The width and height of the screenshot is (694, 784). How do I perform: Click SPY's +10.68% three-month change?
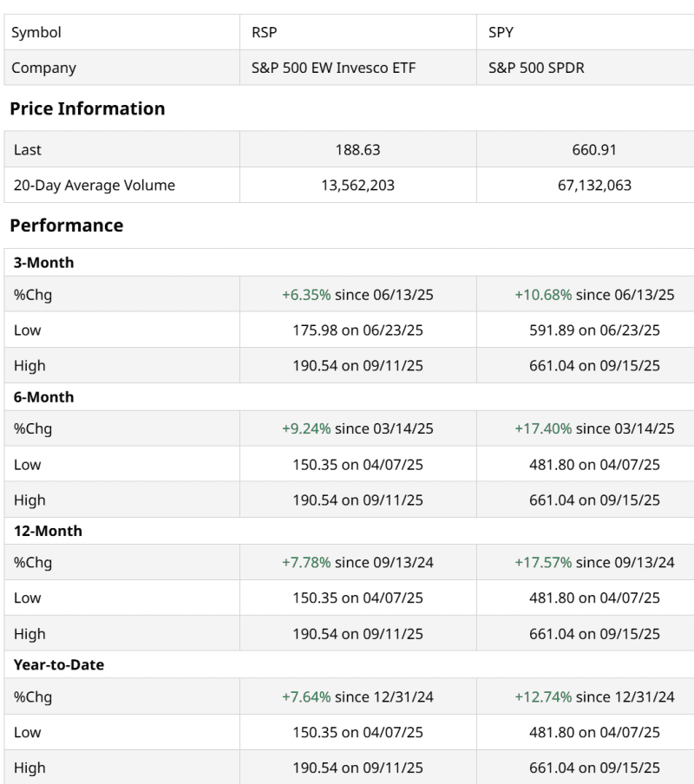(x=543, y=295)
